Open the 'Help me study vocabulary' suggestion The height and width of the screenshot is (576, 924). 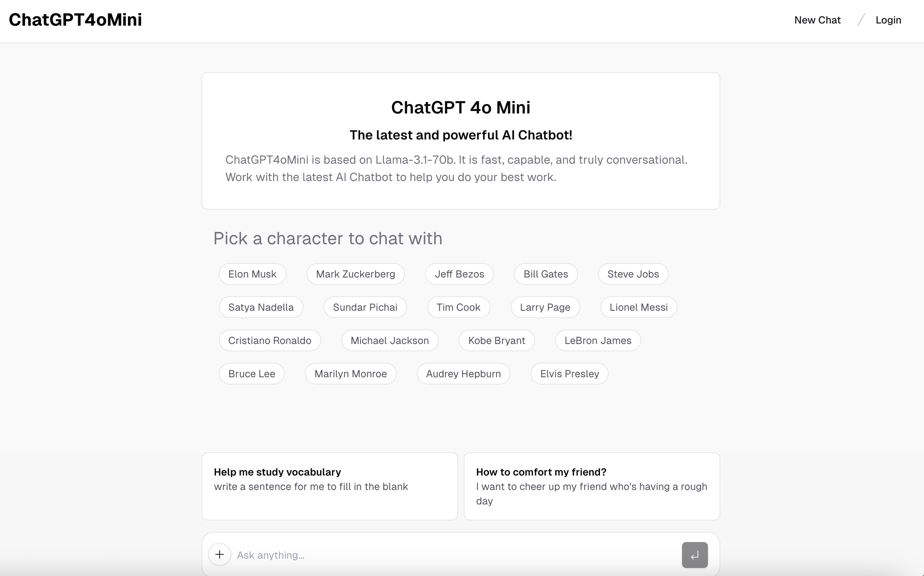tap(329, 486)
